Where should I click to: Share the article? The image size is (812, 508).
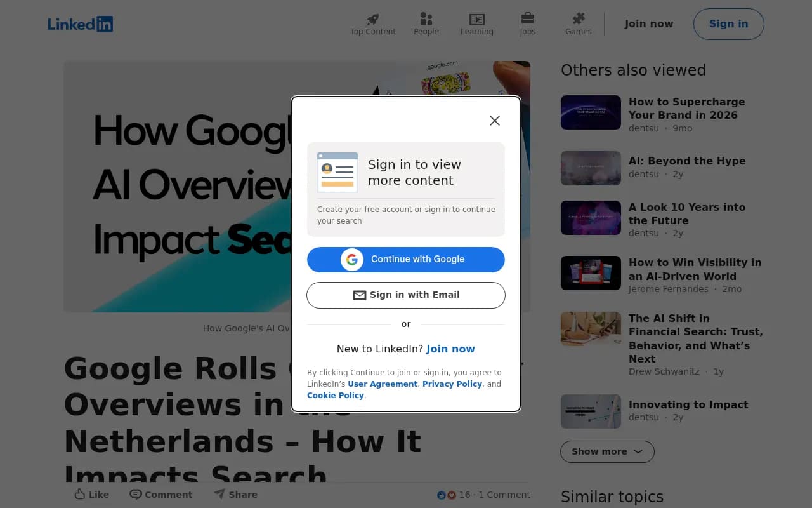click(x=235, y=495)
